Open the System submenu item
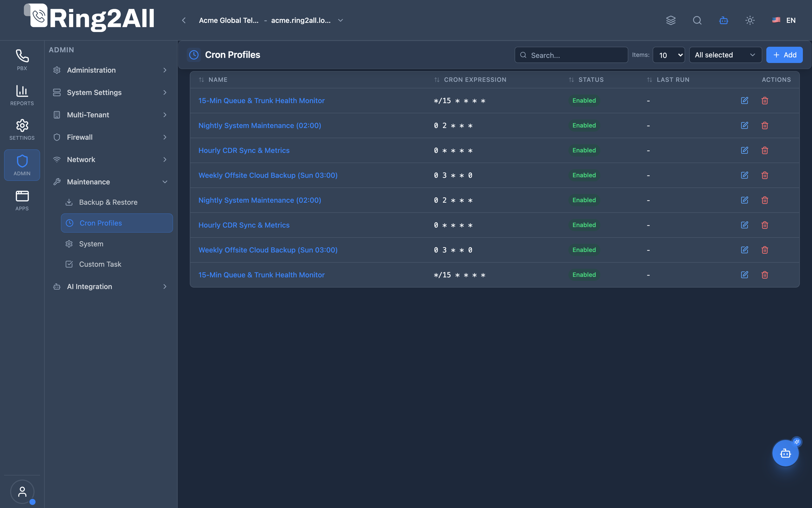The width and height of the screenshot is (812, 508). 117,244
